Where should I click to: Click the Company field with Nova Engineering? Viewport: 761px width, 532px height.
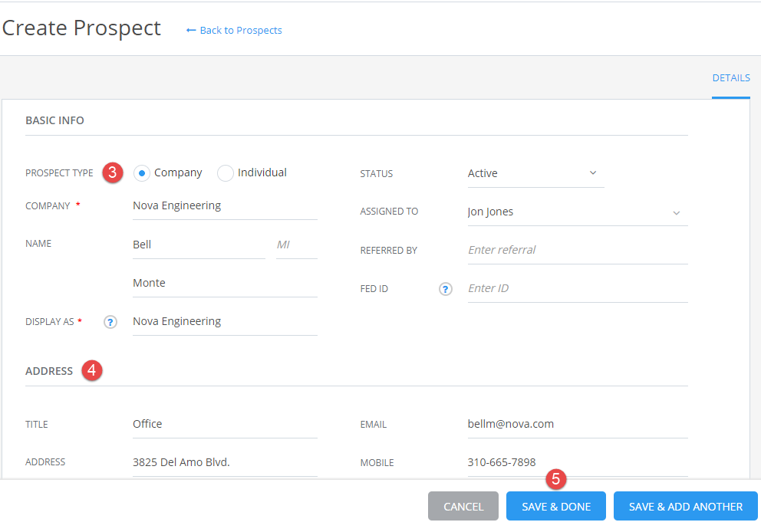click(225, 206)
